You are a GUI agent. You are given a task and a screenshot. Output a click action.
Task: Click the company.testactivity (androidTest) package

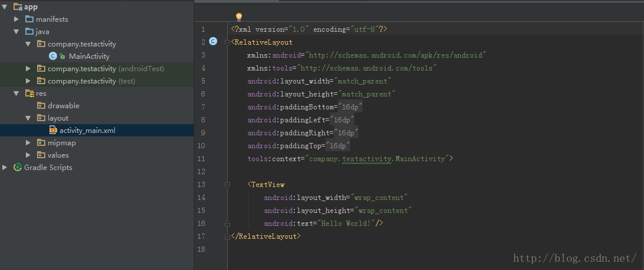[x=106, y=69]
